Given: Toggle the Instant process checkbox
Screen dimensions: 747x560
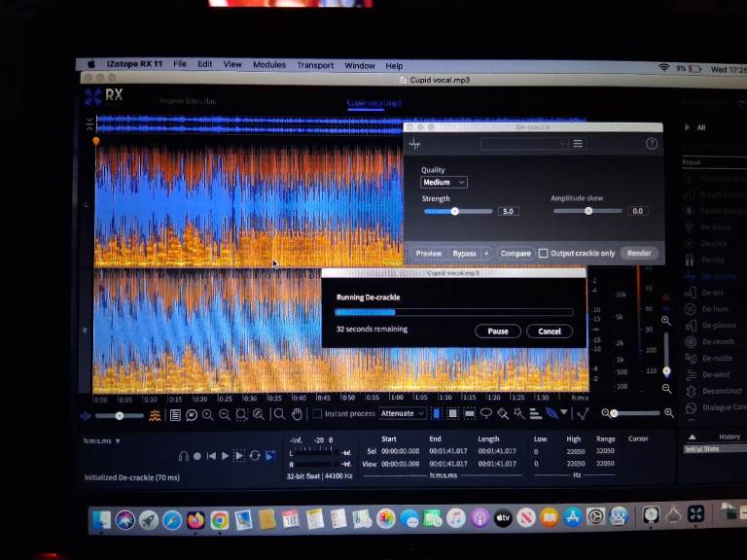Looking at the screenshot, I should (317, 414).
